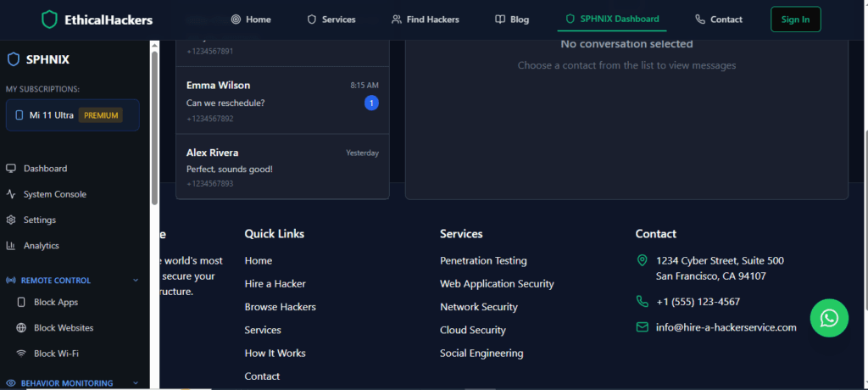Open the Social Engineering link
This screenshot has height=390, width=868.
click(x=481, y=353)
